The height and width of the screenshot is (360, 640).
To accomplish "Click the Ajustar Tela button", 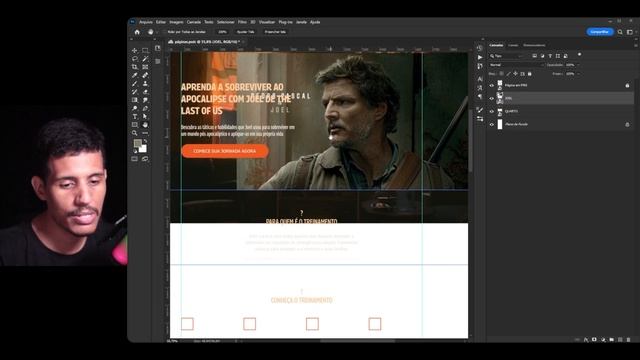I will [x=245, y=32].
